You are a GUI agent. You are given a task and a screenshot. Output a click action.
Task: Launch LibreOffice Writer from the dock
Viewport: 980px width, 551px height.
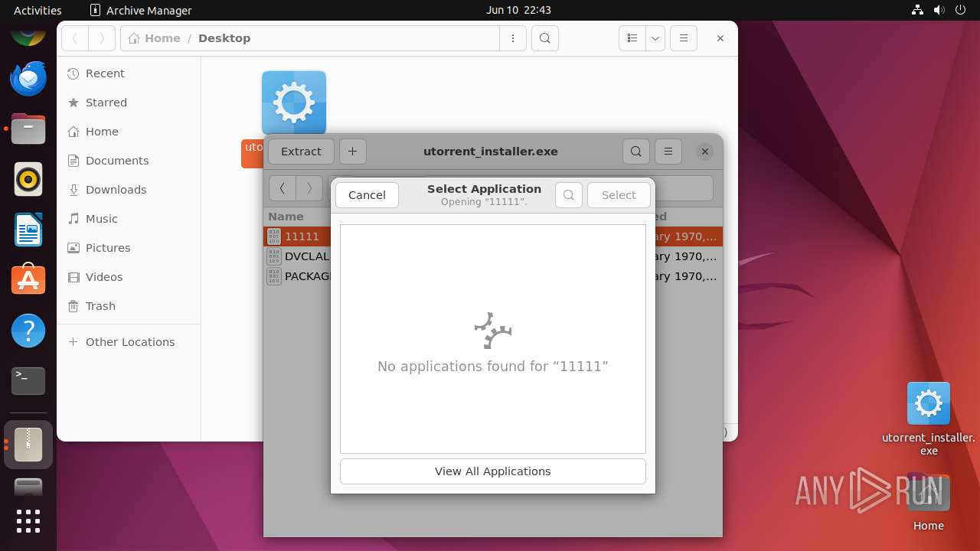tap(28, 230)
